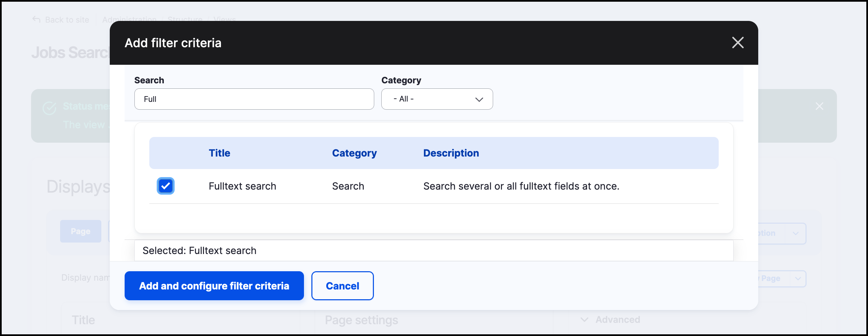868x336 pixels.
Task: Click the checkmark icon in the status message
Action: [x=49, y=107]
